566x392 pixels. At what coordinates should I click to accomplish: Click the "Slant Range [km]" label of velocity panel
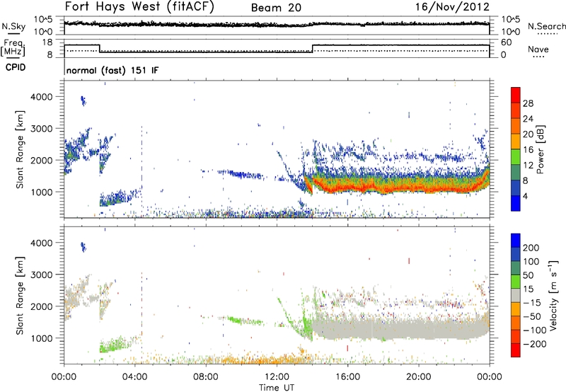[x=20, y=295]
